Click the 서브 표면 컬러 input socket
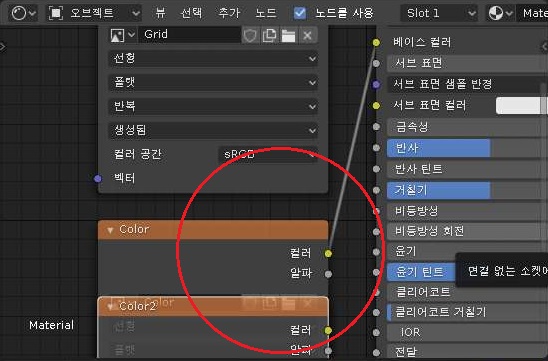Image resolution: width=548 pixels, height=361 pixels. tap(376, 106)
